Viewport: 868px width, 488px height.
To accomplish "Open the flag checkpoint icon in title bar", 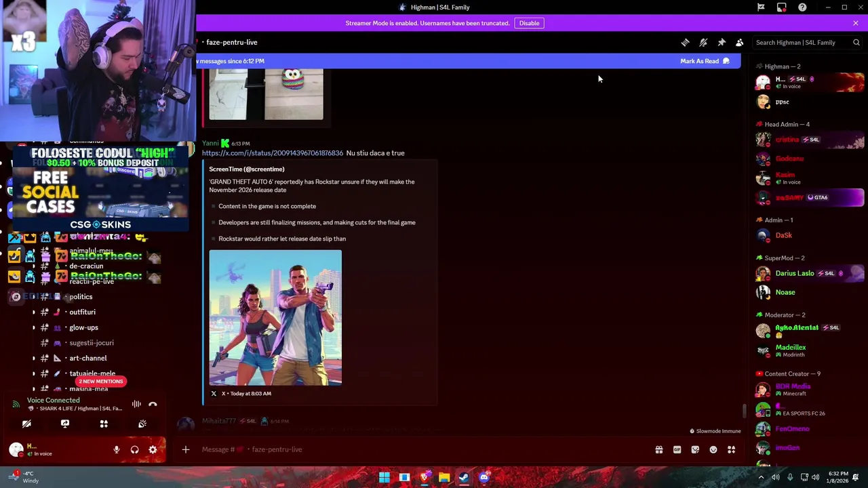I will pyautogui.click(x=761, y=7).
